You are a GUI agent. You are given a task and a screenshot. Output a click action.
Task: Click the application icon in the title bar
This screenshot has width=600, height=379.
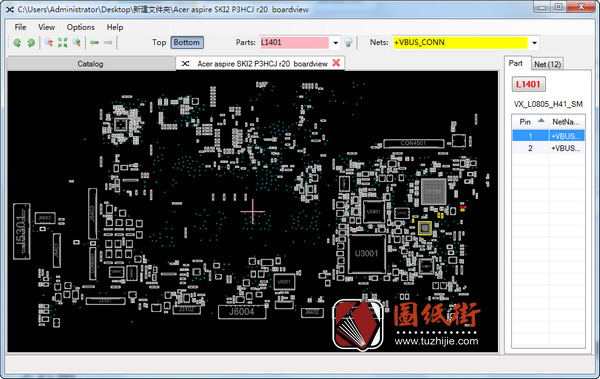tap(10, 9)
